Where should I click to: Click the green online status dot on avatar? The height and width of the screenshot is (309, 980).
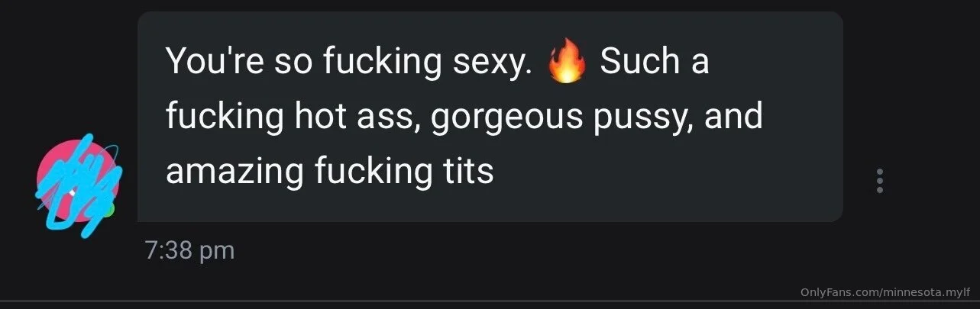(x=109, y=208)
